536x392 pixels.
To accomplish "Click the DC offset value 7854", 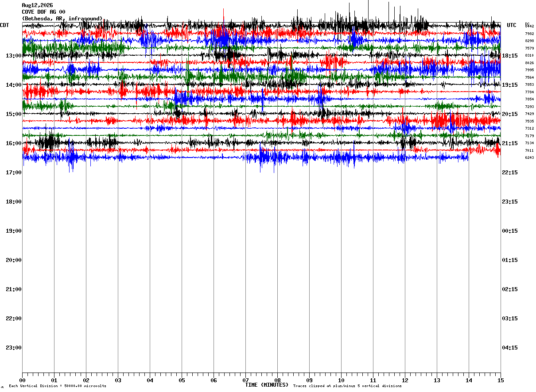I will pyautogui.click(x=529, y=99).
